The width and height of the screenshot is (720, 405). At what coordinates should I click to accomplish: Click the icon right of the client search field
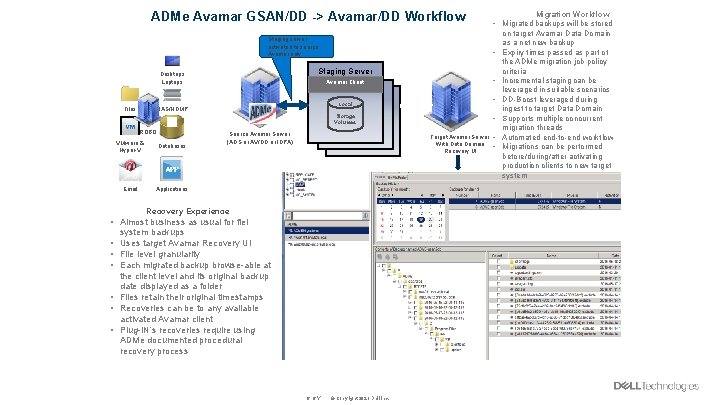pos(366,215)
